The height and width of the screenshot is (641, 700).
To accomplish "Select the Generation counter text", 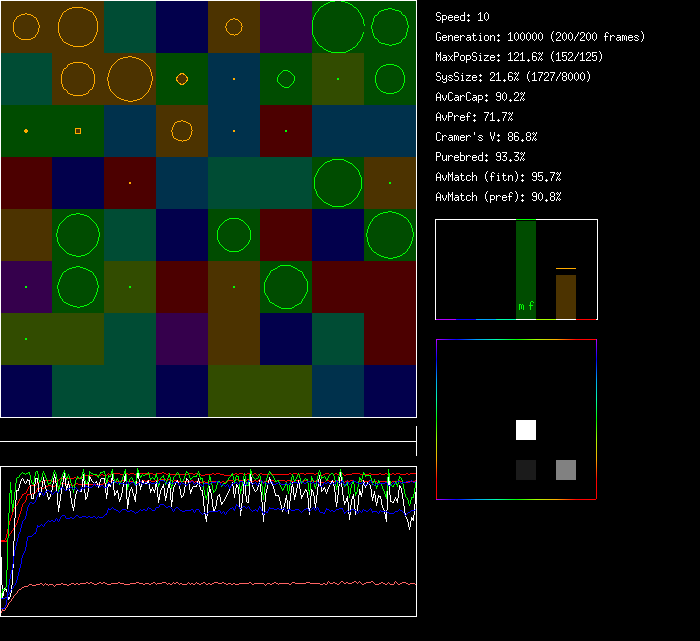I will pyautogui.click(x=540, y=37).
